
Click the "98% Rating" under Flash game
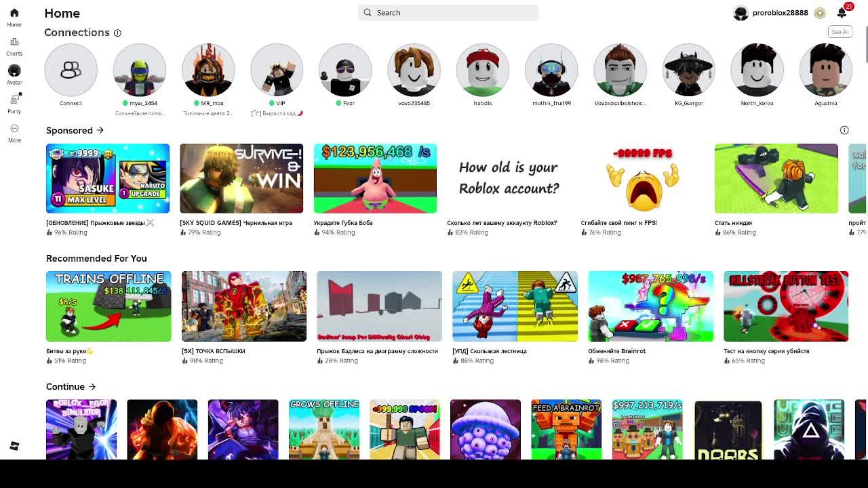click(x=206, y=361)
